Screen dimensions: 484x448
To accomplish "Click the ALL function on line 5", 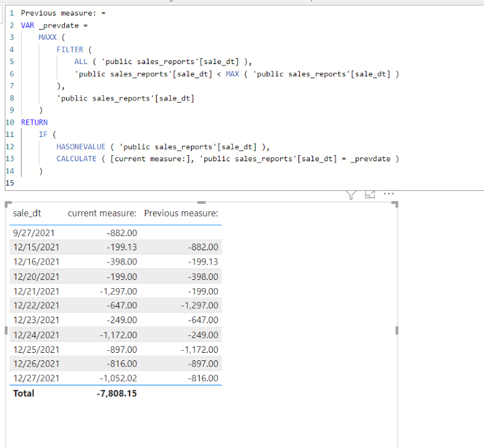I will click(x=81, y=61).
